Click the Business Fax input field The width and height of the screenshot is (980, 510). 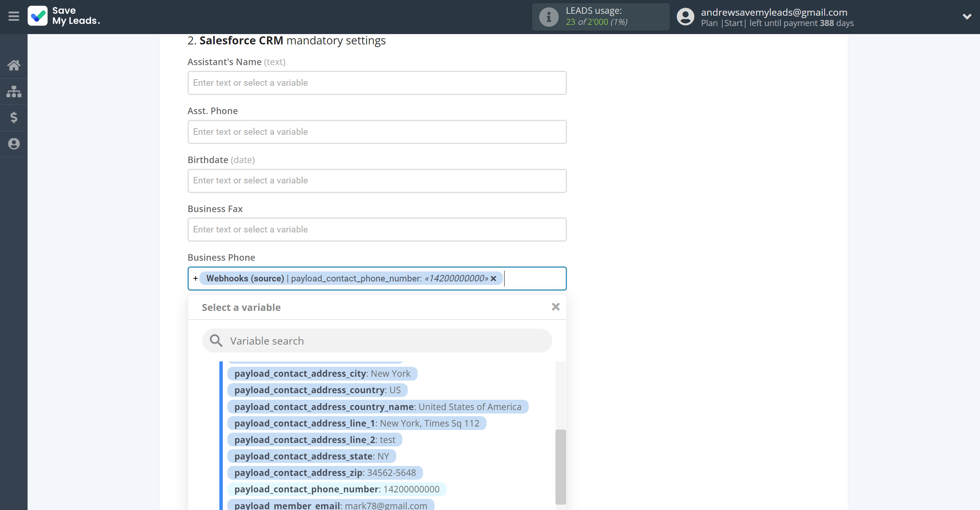click(377, 229)
